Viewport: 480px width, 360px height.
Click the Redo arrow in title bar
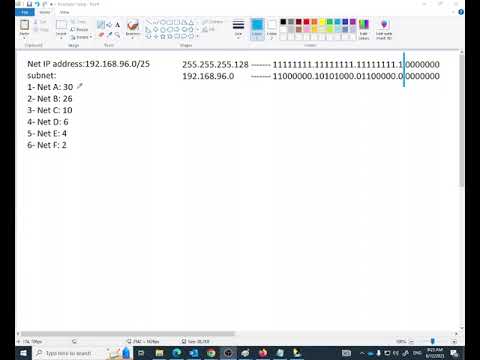pyautogui.click(x=44, y=4)
